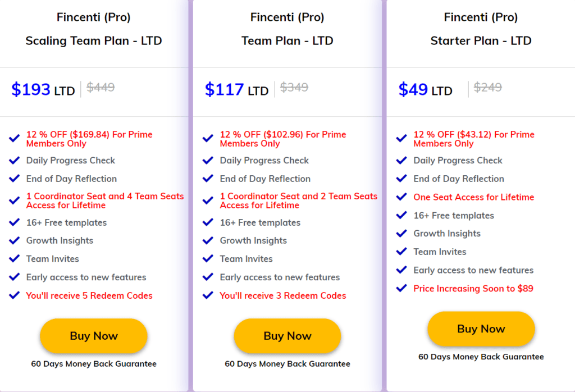Viewport: 575px width, 392px height.
Task: Click the checkmark beside One Seat Access for Lifetime
Action: [x=401, y=197]
